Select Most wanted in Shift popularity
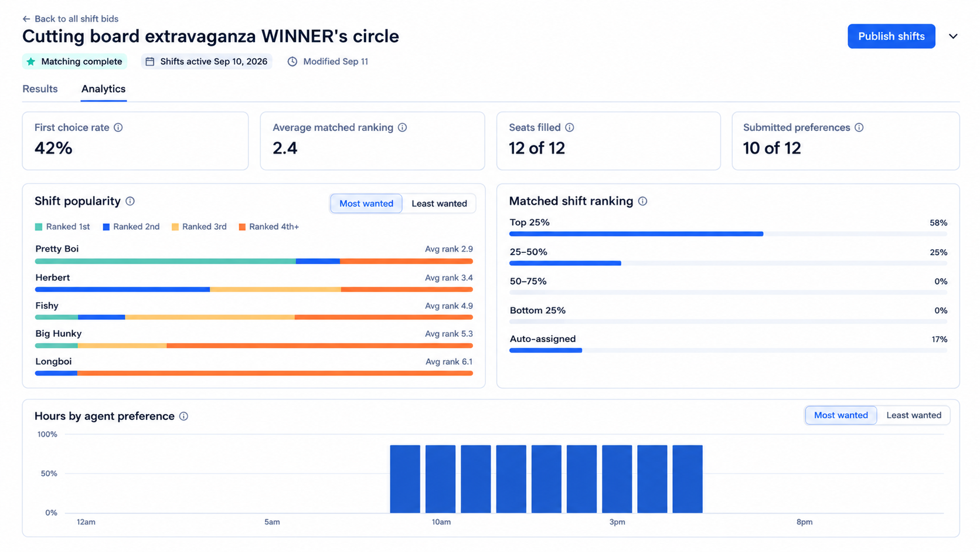The image size is (980, 552). [366, 204]
